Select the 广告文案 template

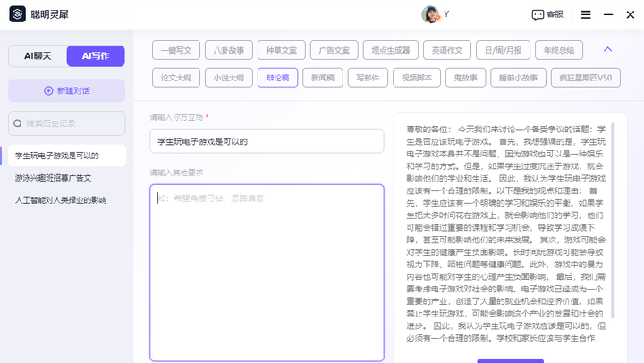coord(335,50)
